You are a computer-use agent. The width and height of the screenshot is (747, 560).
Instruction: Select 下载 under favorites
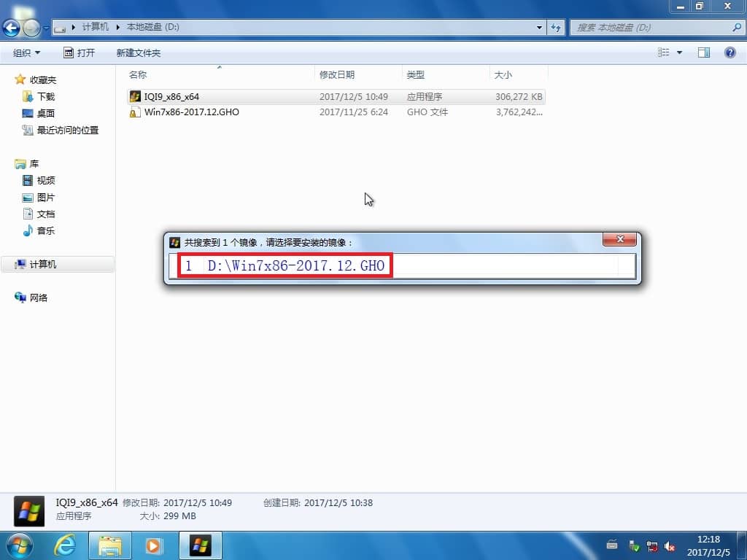(x=45, y=96)
